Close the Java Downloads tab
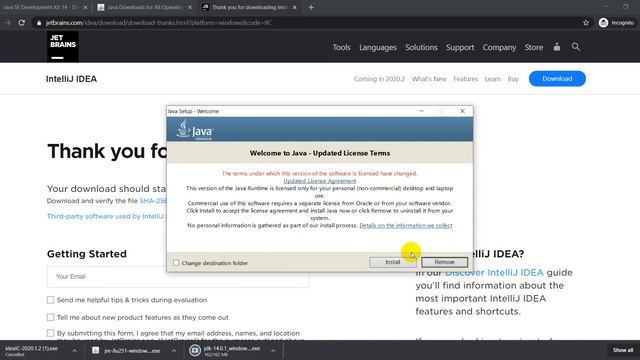This screenshot has width=640, height=360. pos(190,7)
